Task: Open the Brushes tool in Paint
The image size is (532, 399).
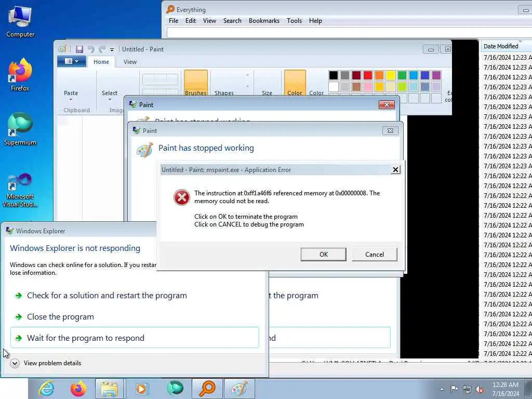Action: click(196, 83)
